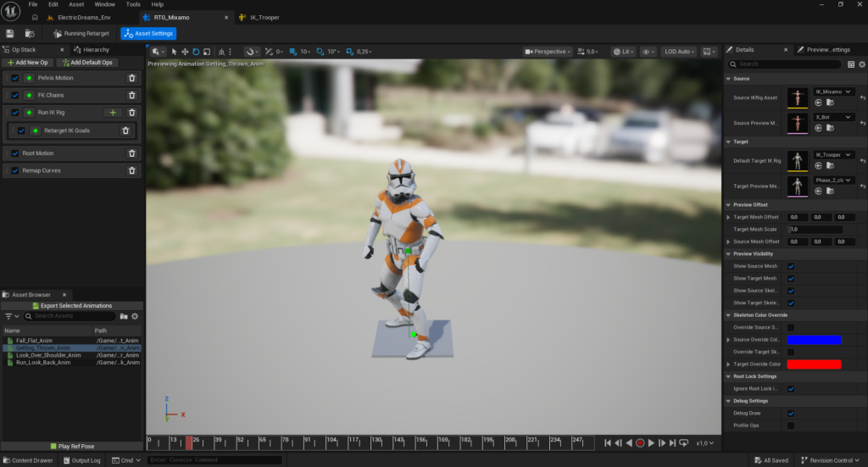Viewport: 868px width, 467px height.
Task: Toggle Show Target Mesh checkbox
Action: point(791,278)
